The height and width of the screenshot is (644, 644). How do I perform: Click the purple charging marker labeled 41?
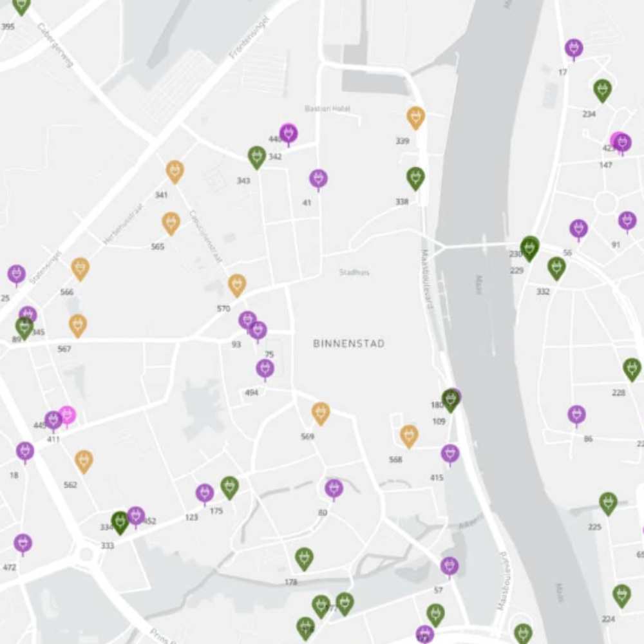[318, 179]
